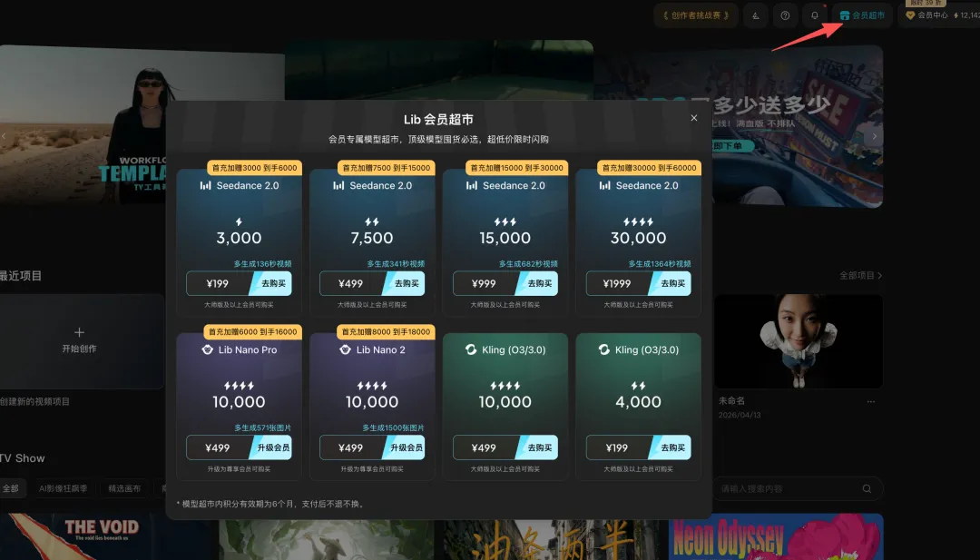Click the 限时 39 折 discount badge
The width and height of the screenshot is (980, 560).
[925, 3]
